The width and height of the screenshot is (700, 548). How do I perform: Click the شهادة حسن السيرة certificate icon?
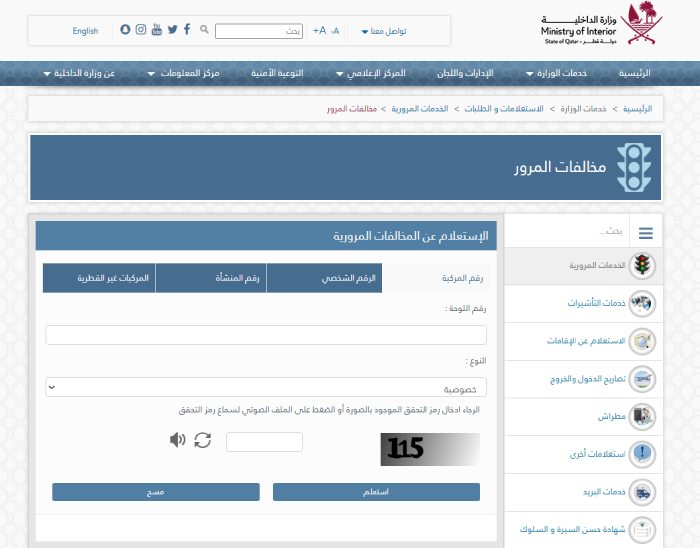(x=642, y=530)
